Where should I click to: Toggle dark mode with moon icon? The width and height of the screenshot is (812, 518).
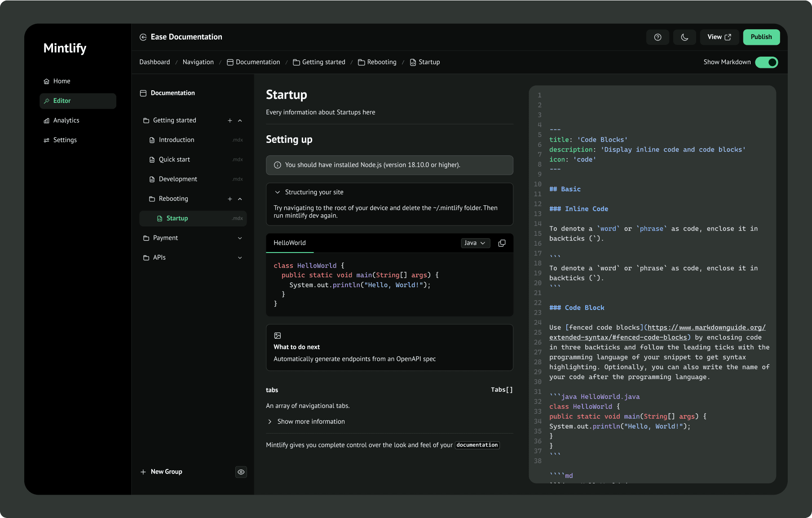pos(684,37)
